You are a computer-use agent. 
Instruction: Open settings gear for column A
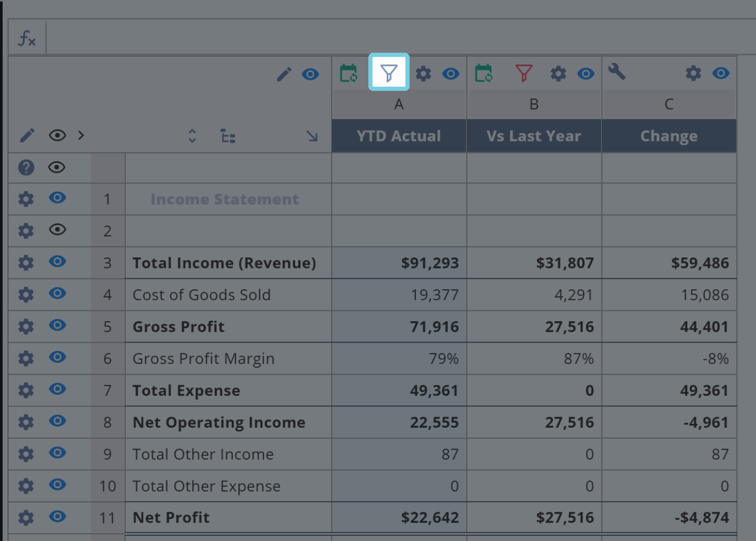(x=423, y=74)
